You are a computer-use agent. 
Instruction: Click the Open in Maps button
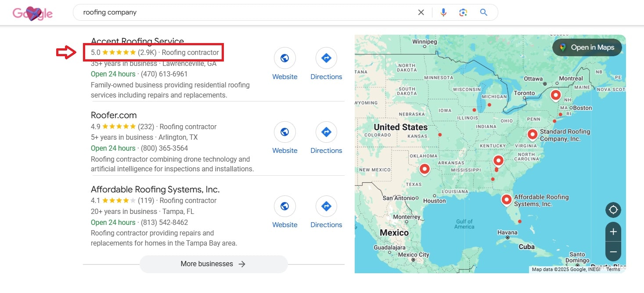(x=587, y=47)
